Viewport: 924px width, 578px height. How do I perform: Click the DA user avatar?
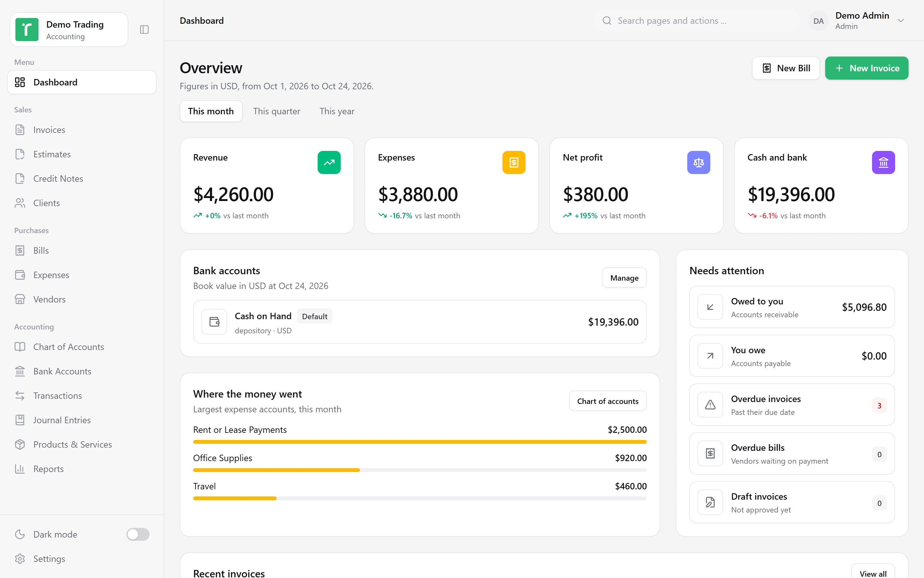point(818,21)
